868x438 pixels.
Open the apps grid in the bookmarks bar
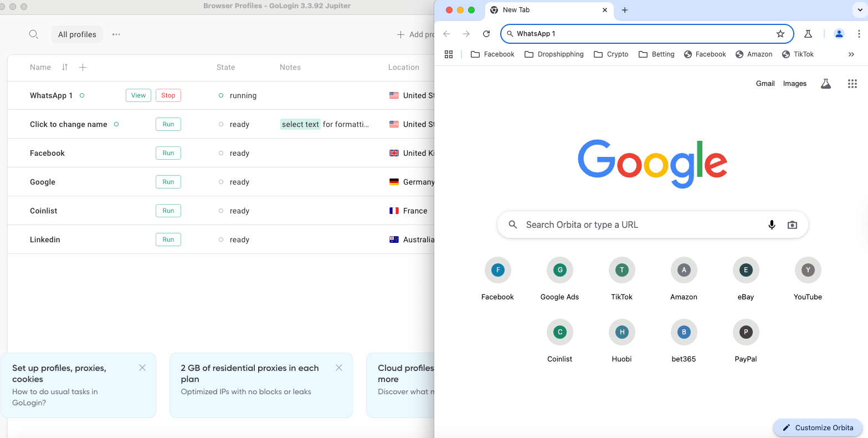pyautogui.click(x=449, y=54)
